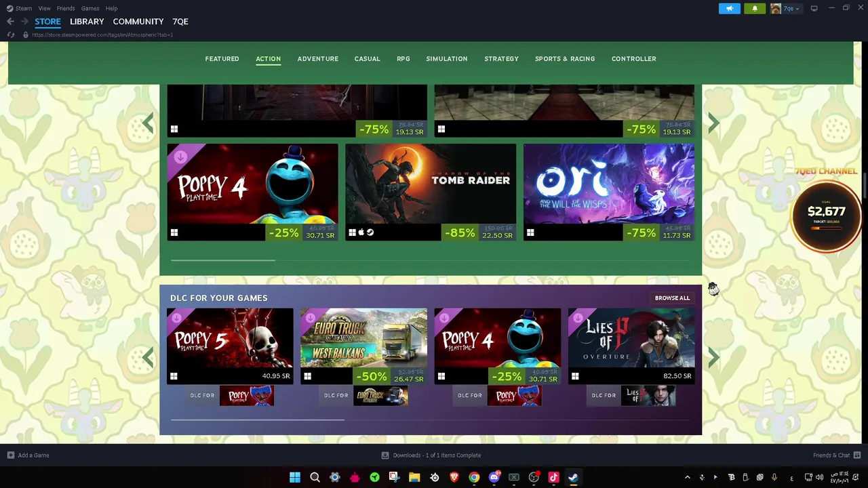Image resolution: width=868 pixels, height=488 pixels.
Task: Open the Windows Start menu
Action: click(x=295, y=478)
